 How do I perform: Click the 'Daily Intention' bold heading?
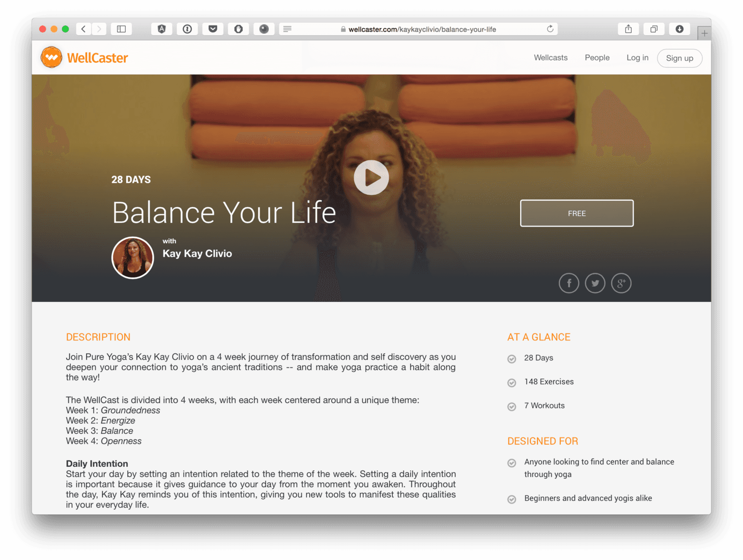(97, 464)
